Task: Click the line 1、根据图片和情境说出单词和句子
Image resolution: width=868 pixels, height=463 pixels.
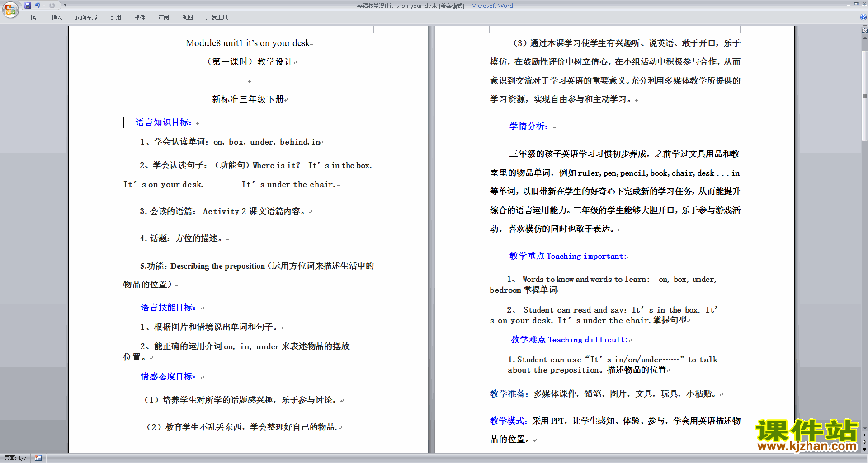Action: tap(210, 327)
